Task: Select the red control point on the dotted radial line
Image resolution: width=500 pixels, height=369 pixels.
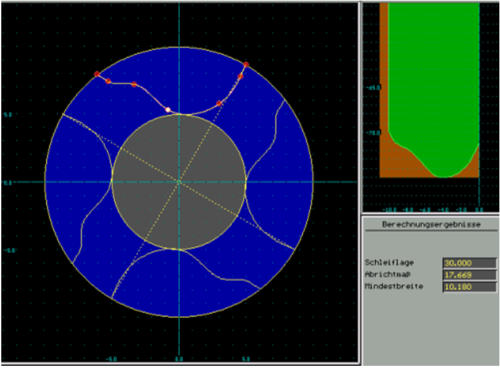Action: pos(219,103)
